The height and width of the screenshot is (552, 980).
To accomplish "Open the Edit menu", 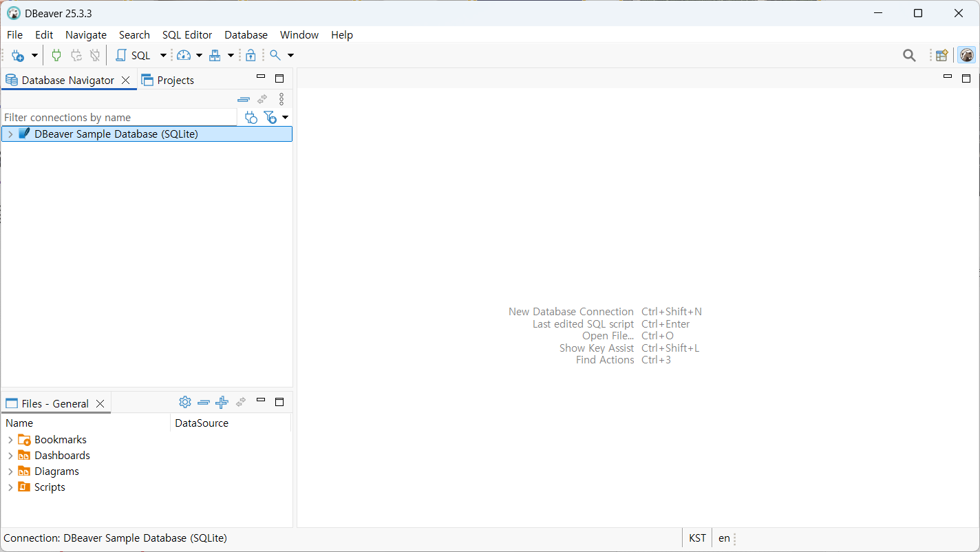I will coord(44,35).
